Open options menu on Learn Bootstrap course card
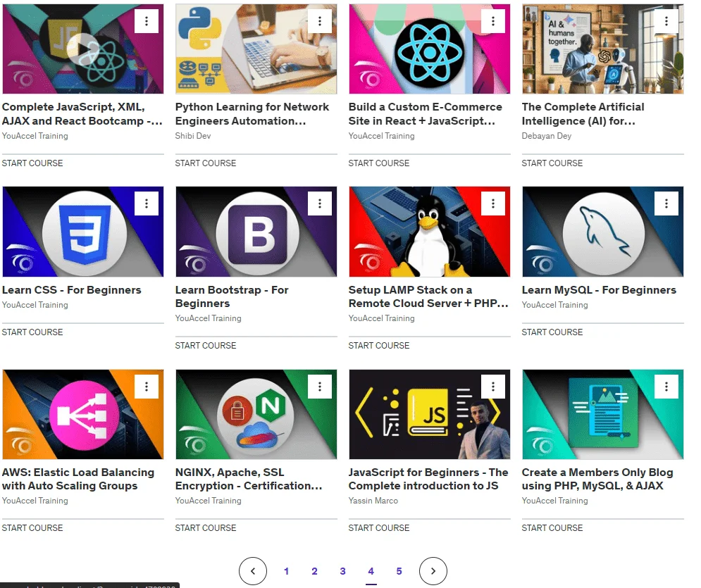This screenshot has width=701, height=588. [x=320, y=204]
